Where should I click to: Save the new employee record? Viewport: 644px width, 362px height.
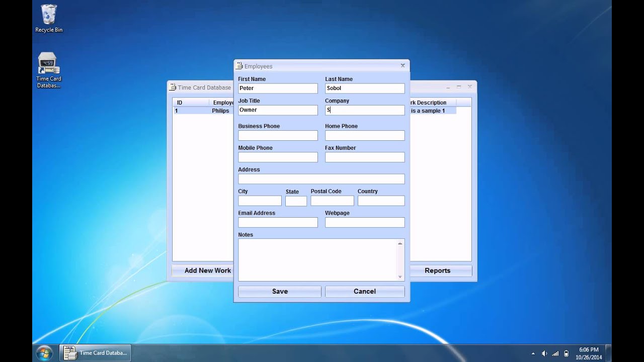click(x=280, y=291)
